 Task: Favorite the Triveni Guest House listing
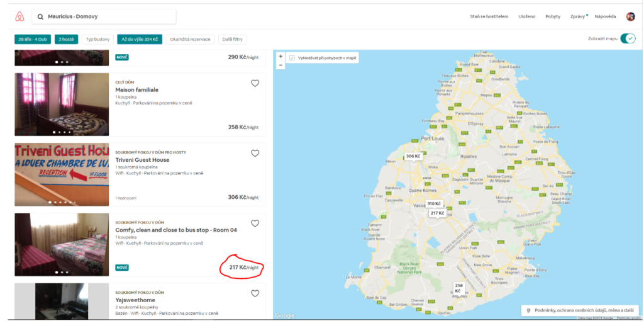[x=255, y=153]
